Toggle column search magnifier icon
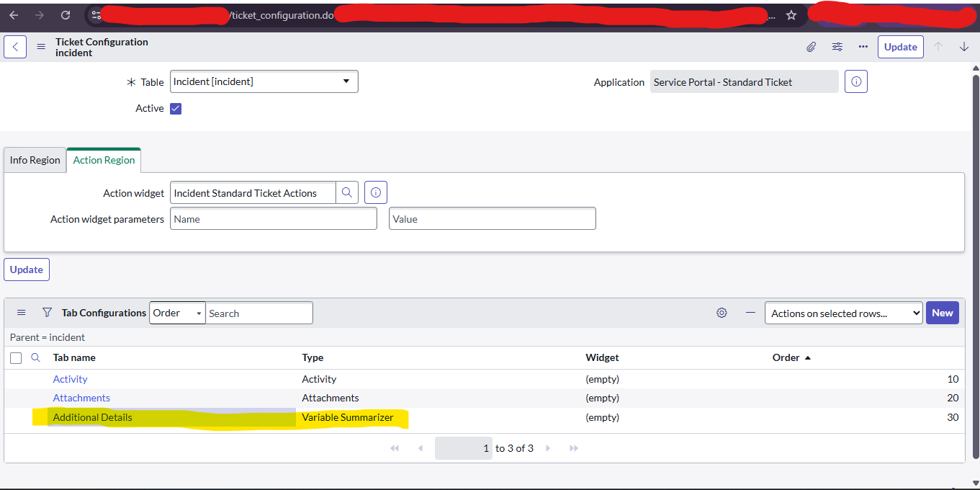980x490 pixels. pos(35,357)
